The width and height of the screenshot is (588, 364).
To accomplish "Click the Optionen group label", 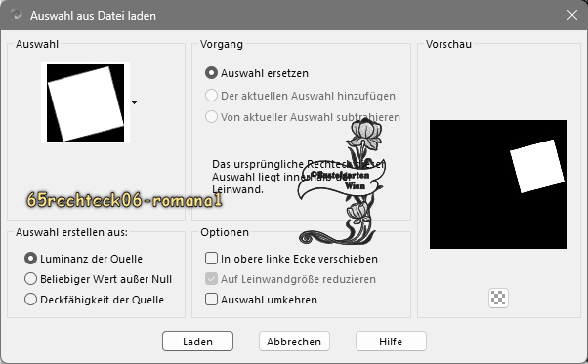I will 225,232.
